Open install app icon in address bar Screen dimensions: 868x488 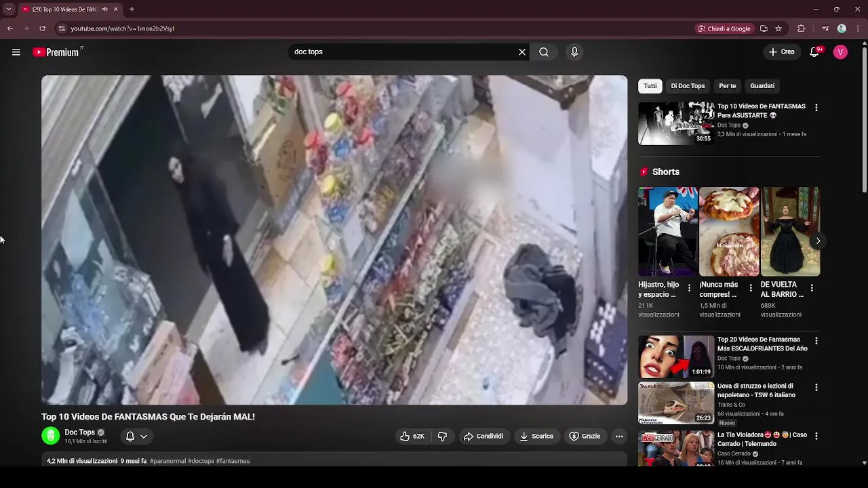click(764, 28)
